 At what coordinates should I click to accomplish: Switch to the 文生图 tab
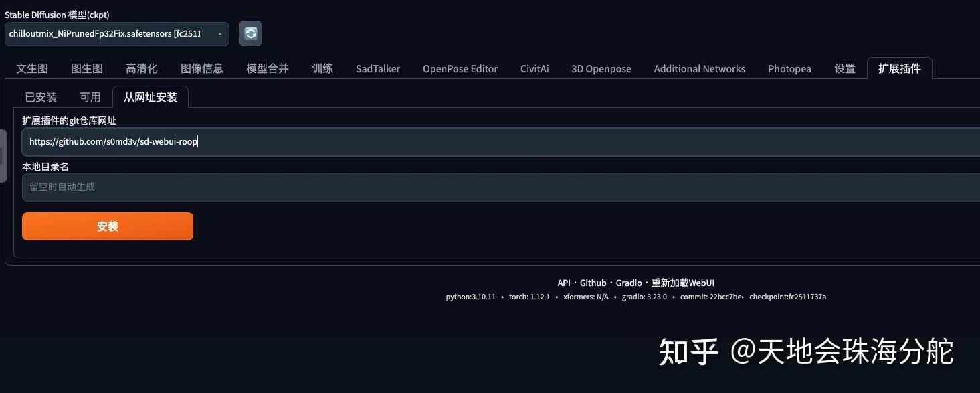(31, 68)
